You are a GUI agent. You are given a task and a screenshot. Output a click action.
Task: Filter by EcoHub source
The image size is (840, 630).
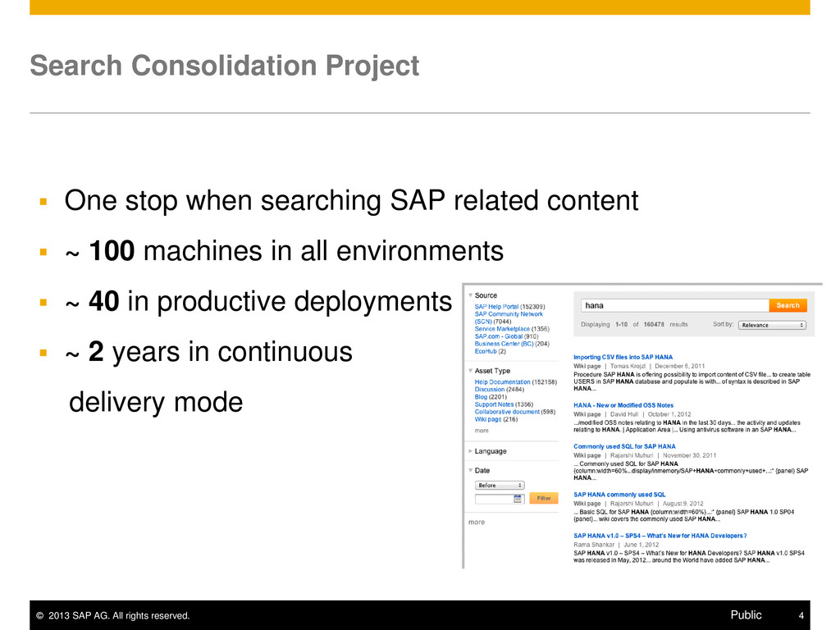tap(486, 351)
